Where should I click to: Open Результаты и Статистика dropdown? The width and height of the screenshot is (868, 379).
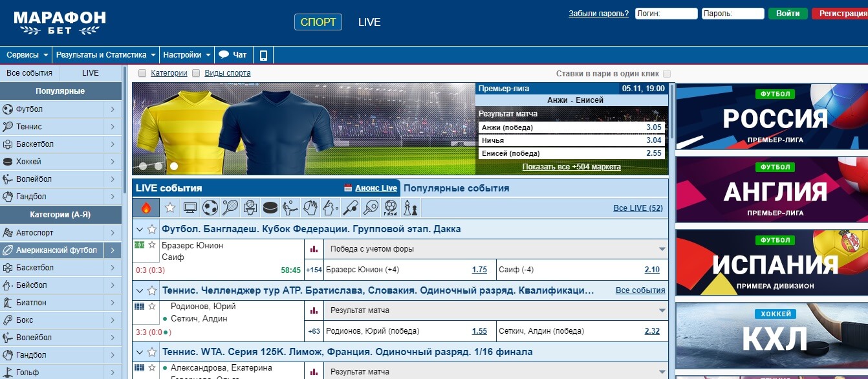105,55
